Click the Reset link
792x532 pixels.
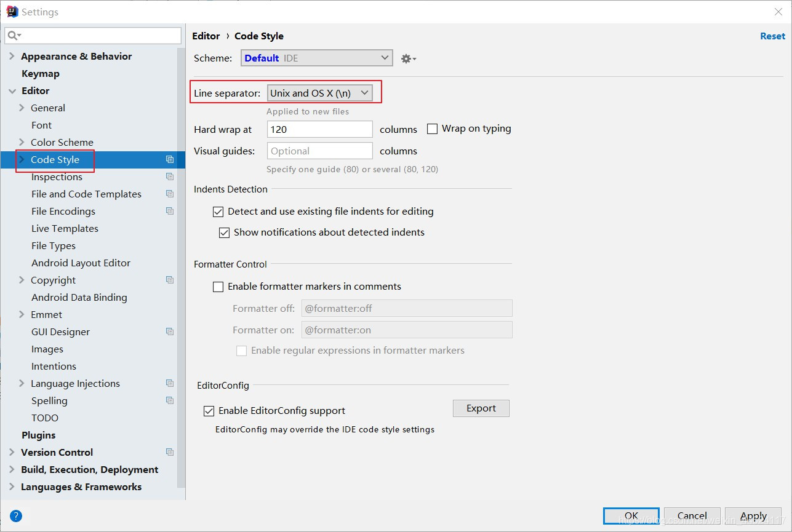772,36
